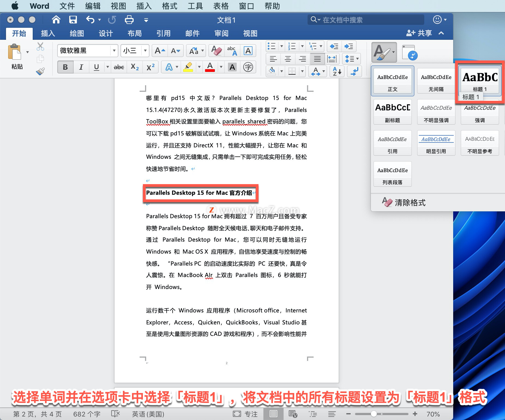Click the word count 682 个字
Viewport: 505px width, 420px height.
pyautogui.click(x=87, y=414)
